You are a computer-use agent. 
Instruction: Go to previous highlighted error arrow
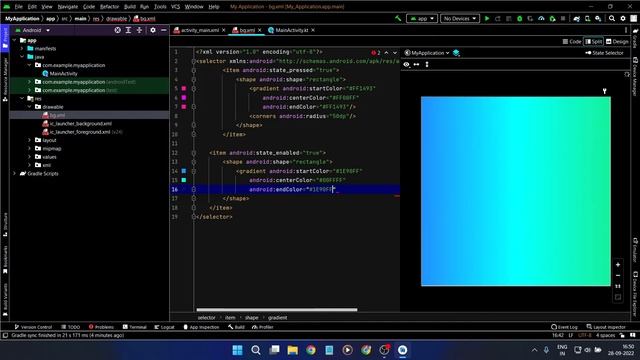tap(386, 53)
